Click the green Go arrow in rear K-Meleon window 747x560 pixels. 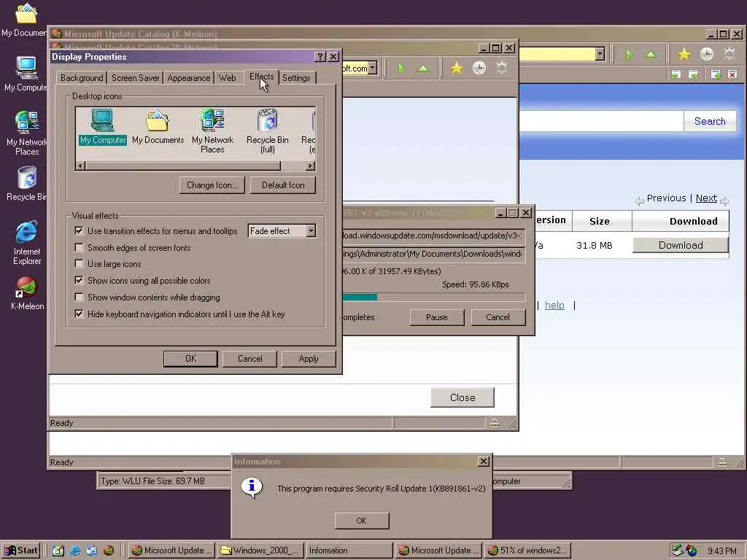click(x=629, y=54)
